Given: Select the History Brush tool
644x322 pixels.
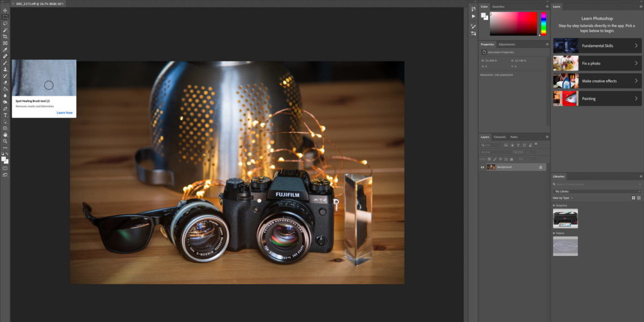Looking at the screenshot, I should coord(5,76).
